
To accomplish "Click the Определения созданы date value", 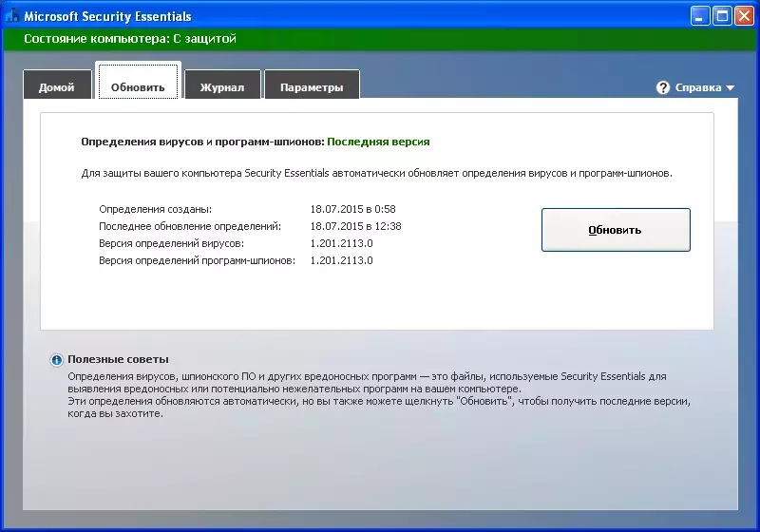I will pyautogui.click(x=352, y=209).
